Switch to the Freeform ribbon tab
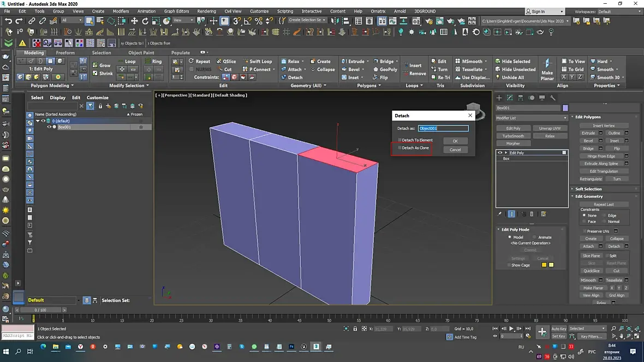This screenshot has height=362, width=644. click(65, 53)
